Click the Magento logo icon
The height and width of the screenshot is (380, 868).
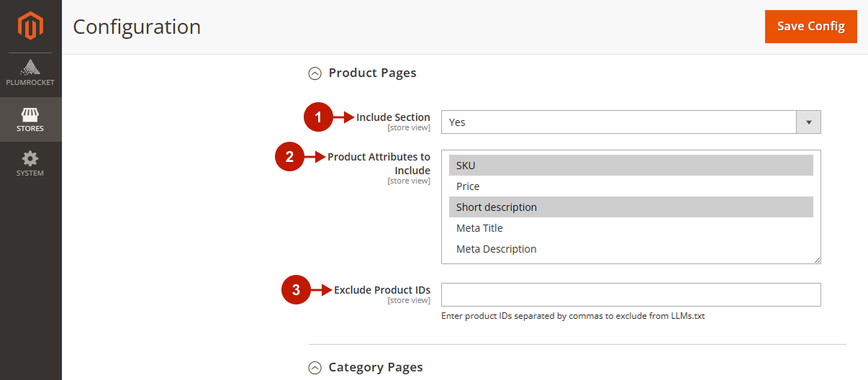coord(30,26)
